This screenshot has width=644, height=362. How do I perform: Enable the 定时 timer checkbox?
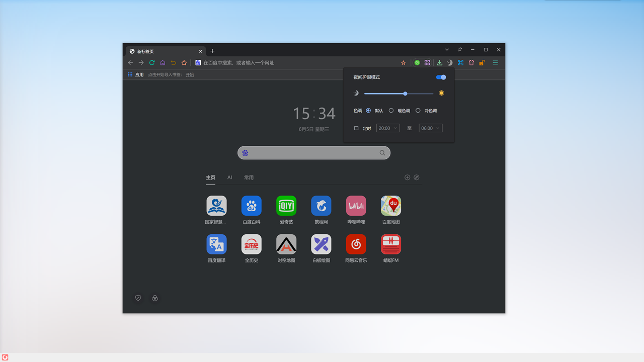pyautogui.click(x=356, y=128)
